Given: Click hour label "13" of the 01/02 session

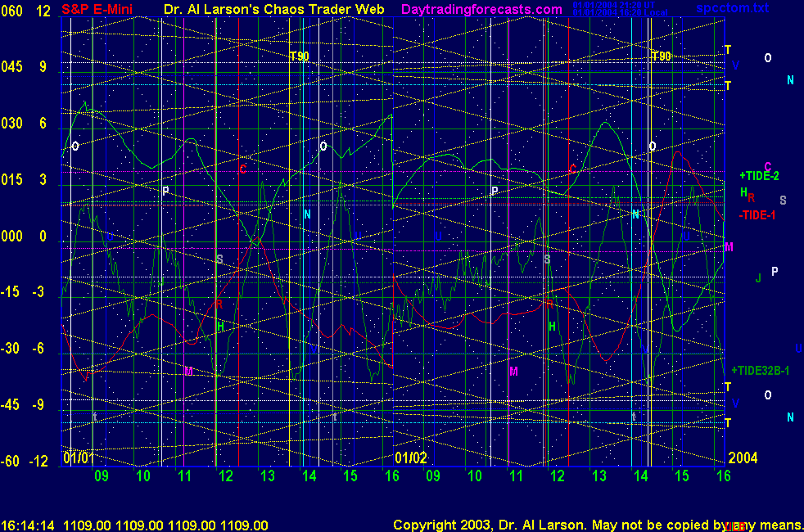Looking at the screenshot, I should tap(598, 476).
